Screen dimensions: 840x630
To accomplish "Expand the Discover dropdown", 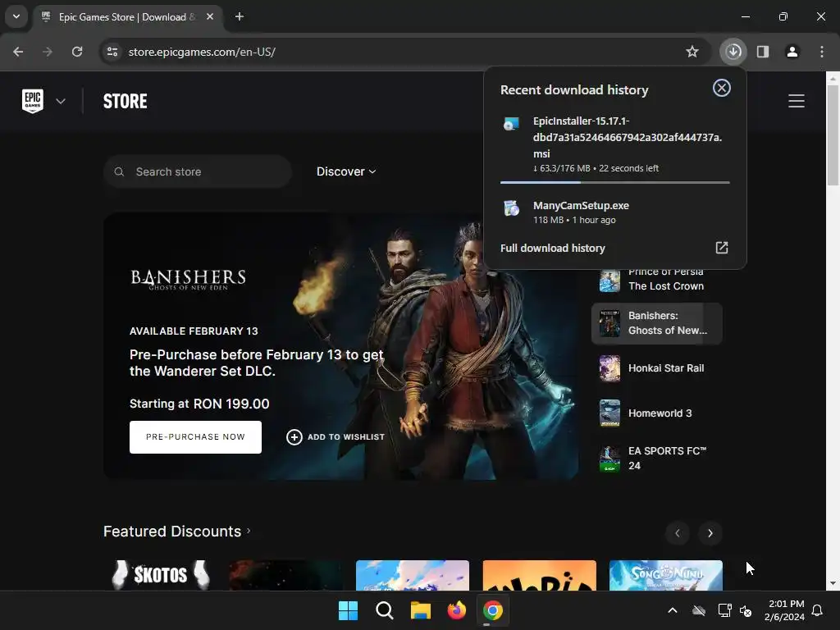I will (346, 171).
